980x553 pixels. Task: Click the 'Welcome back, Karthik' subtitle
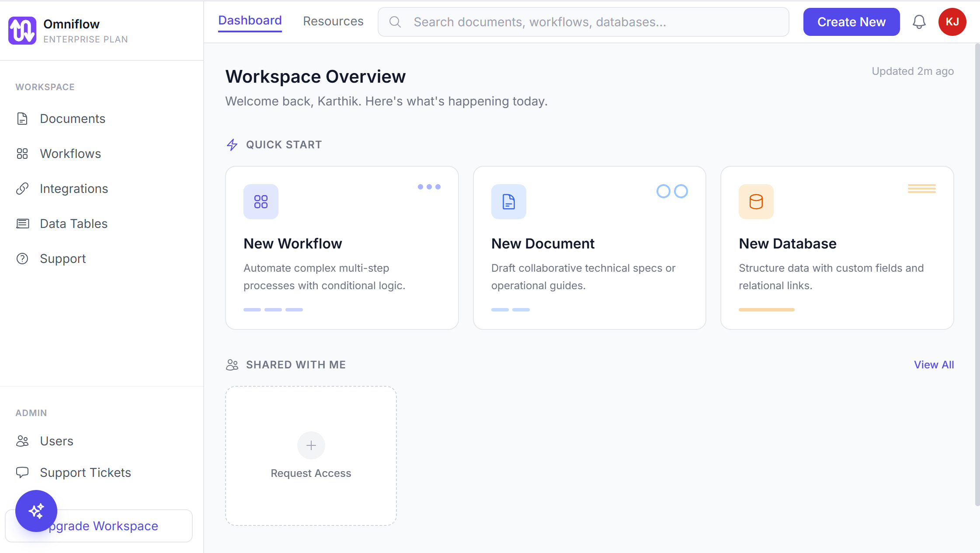(386, 101)
